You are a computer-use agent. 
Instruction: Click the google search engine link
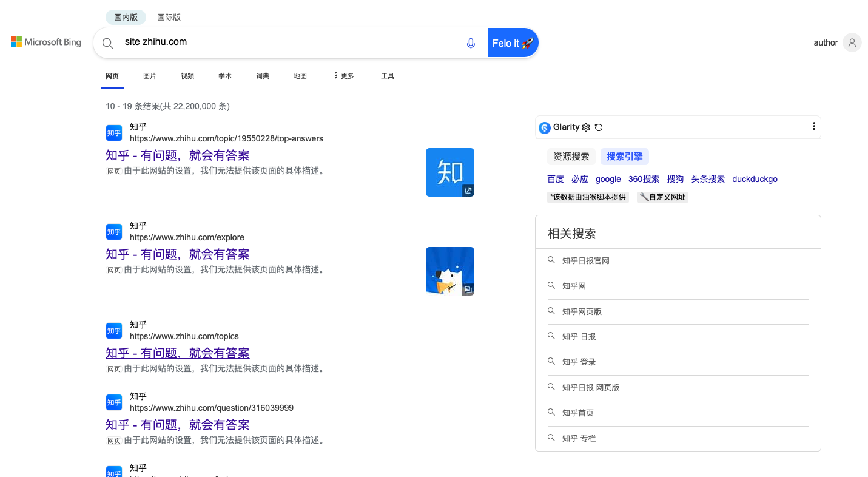(608, 179)
